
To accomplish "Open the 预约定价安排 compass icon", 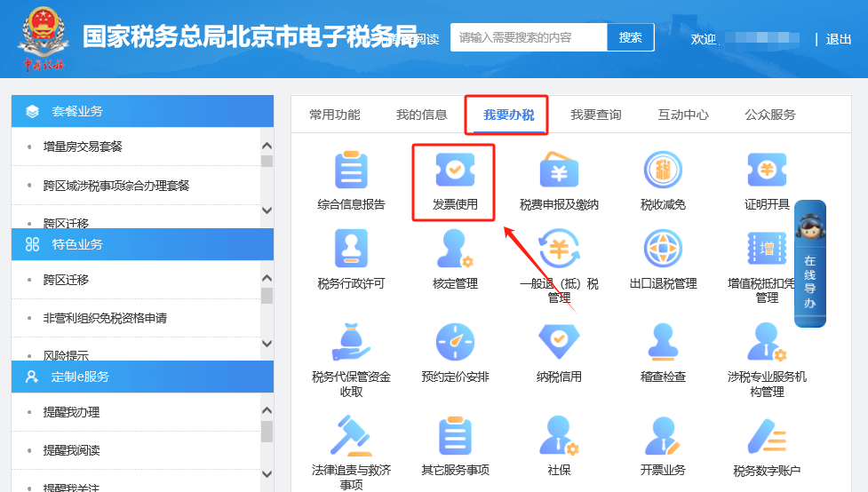I will tap(455, 342).
